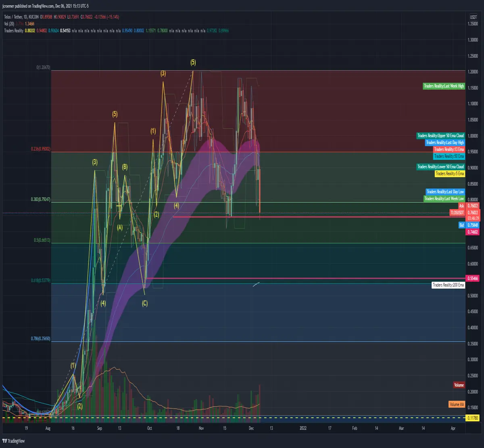Click the 0.618(0.53779) Fibonacci level label

tap(40, 281)
